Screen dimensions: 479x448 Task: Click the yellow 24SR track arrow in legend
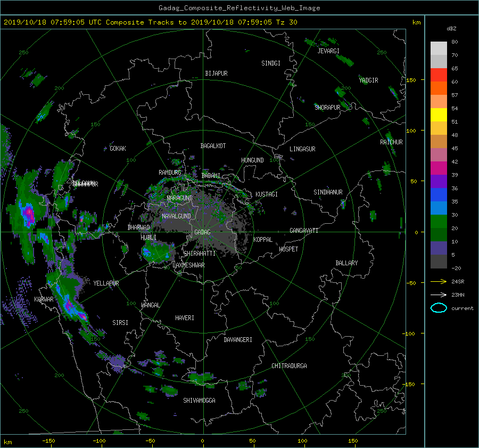click(x=439, y=281)
